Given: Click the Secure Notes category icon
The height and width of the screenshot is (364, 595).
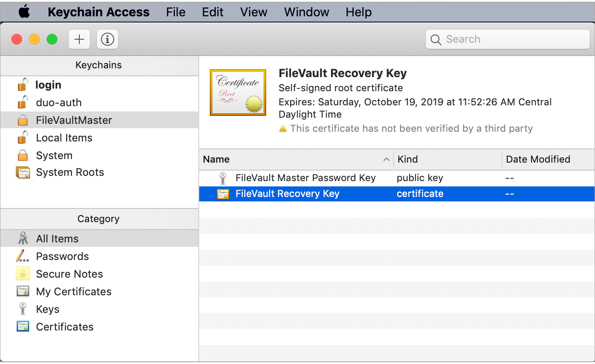Looking at the screenshot, I should coord(22,274).
